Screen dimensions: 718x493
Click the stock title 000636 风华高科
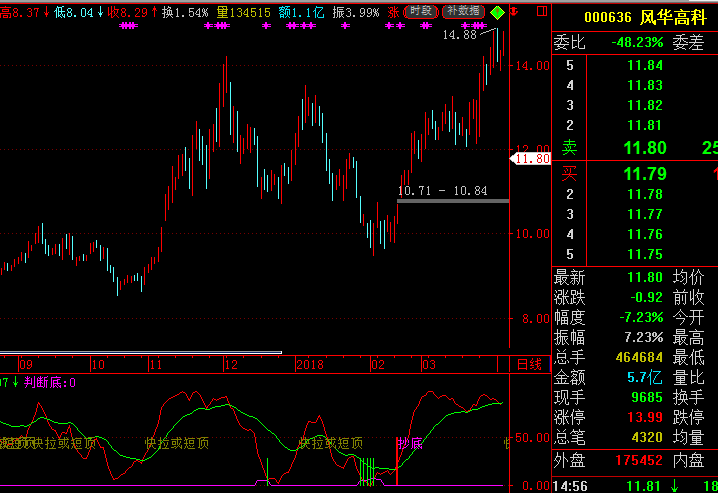tap(645, 17)
